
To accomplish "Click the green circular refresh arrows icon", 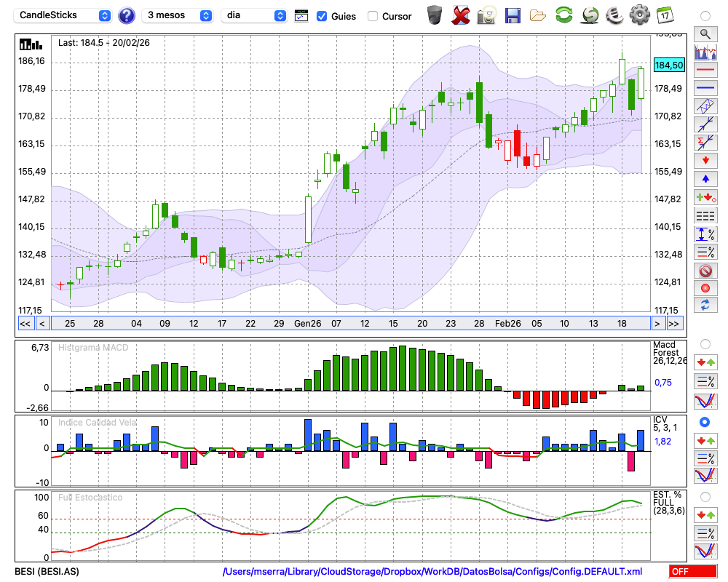I will [563, 15].
